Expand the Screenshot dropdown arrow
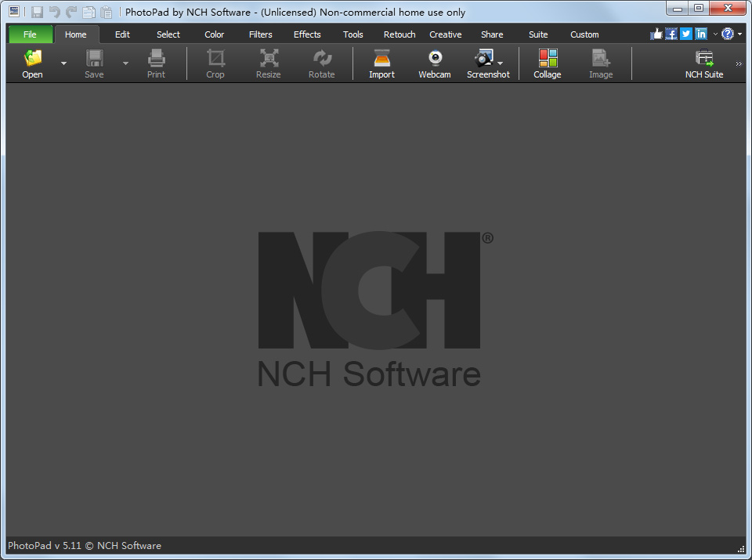Image resolution: width=752 pixels, height=560 pixels. click(x=501, y=63)
